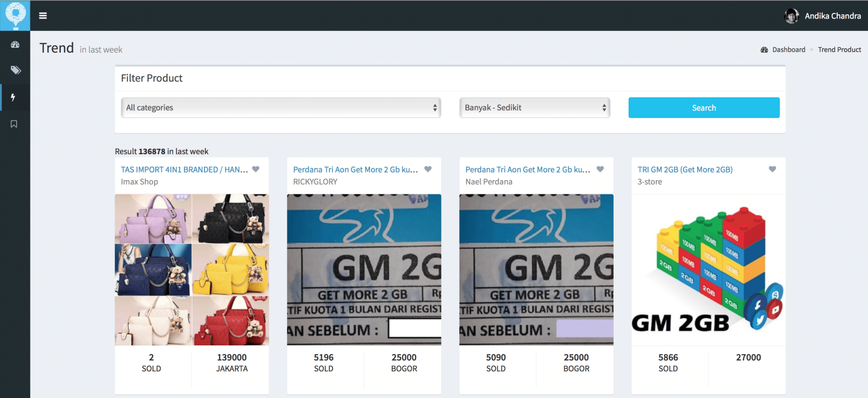
Task: Click the 27000 price value
Action: (x=749, y=357)
